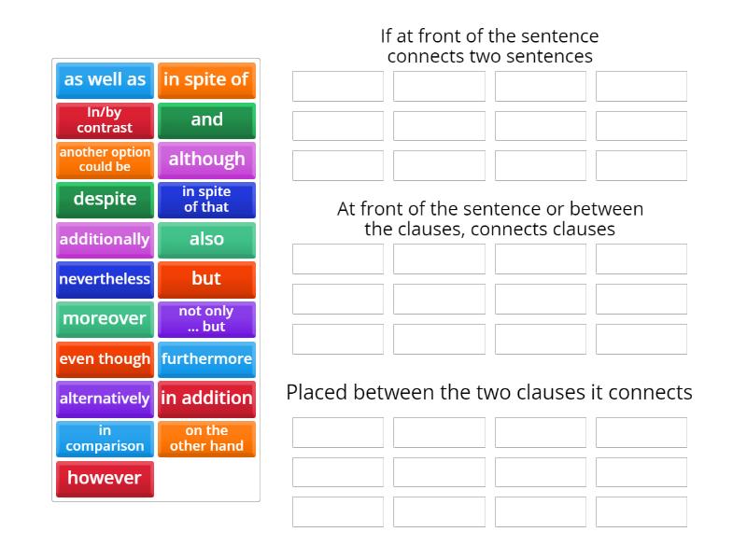Click the first empty slot under 'Placed between the two clauses'
This screenshot has height=560, width=747.
click(337, 432)
